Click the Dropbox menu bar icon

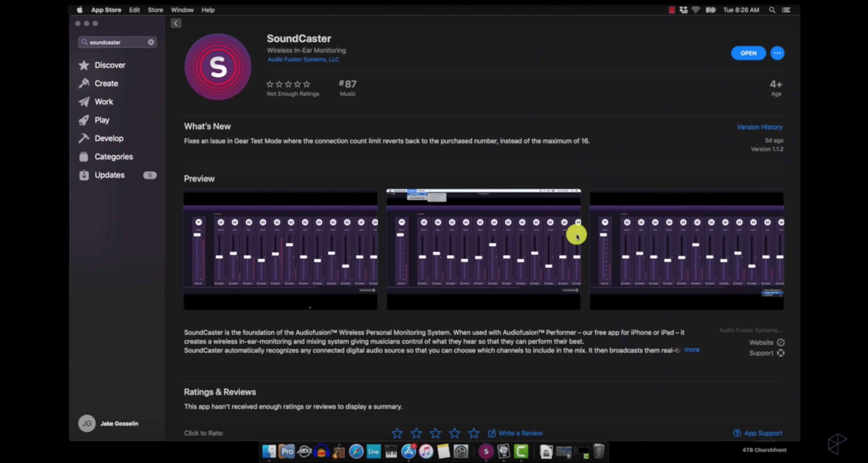[x=683, y=10]
